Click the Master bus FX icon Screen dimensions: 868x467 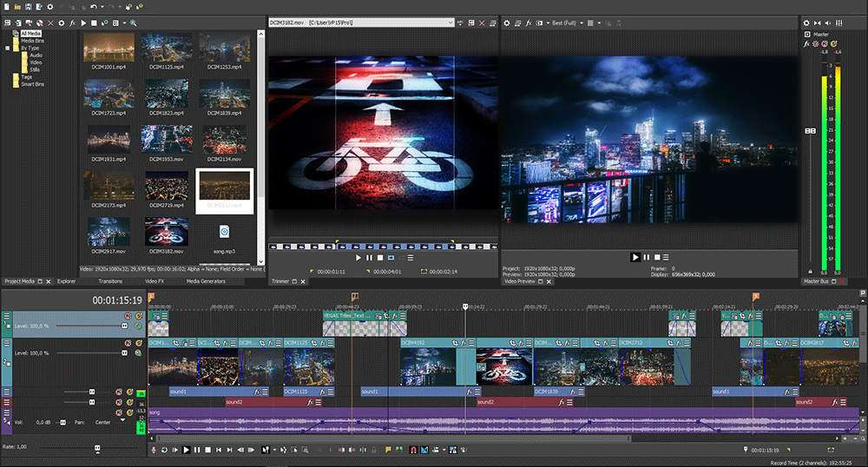pyautogui.click(x=806, y=44)
